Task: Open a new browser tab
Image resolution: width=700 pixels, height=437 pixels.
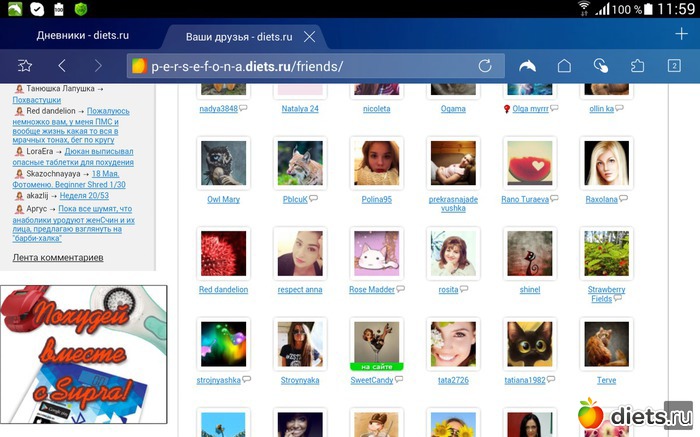Action: click(x=681, y=35)
